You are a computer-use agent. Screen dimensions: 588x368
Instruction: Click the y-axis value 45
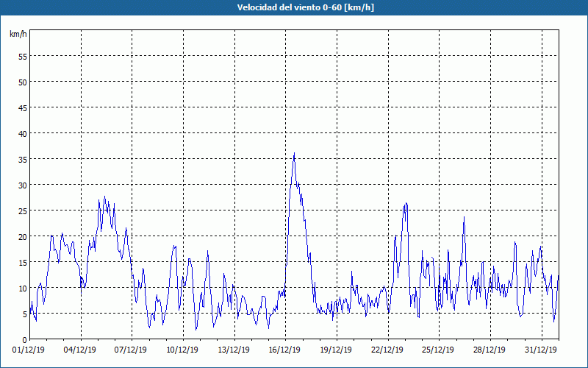tap(23, 107)
